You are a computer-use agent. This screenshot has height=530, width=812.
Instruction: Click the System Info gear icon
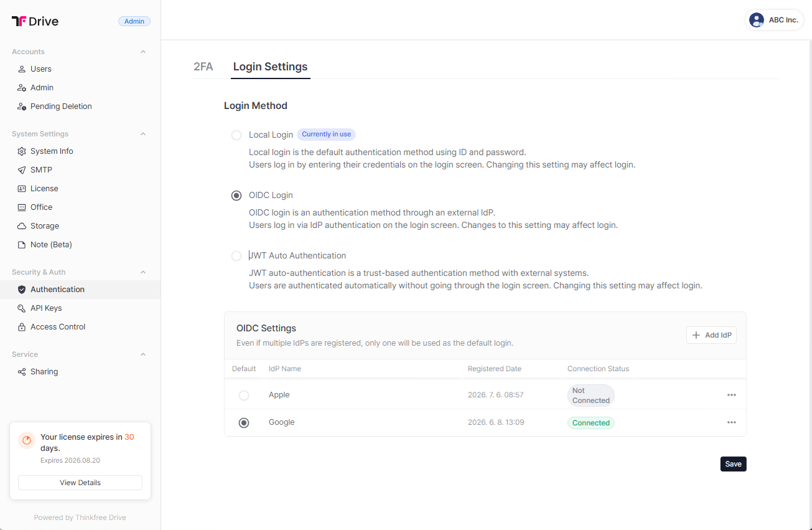[22, 151]
